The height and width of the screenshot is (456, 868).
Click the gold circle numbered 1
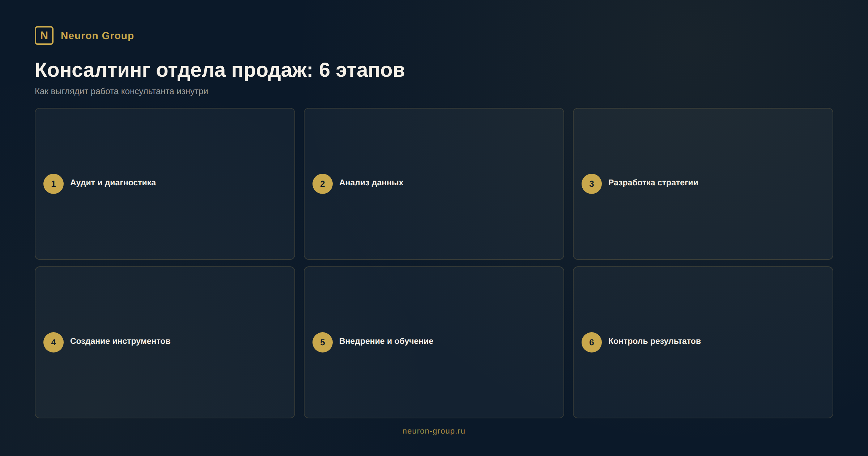(54, 184)
